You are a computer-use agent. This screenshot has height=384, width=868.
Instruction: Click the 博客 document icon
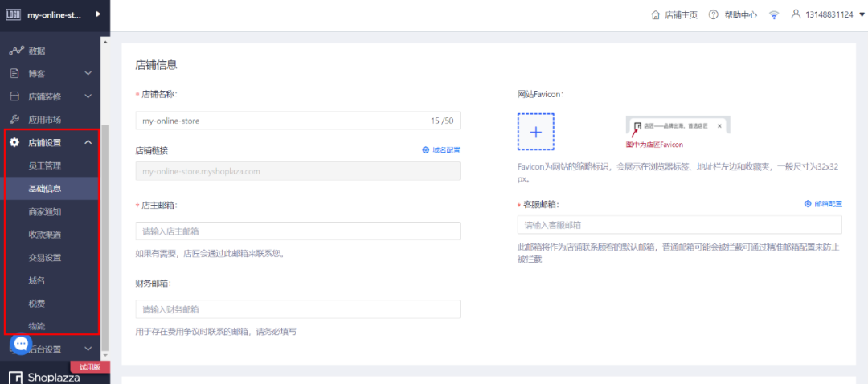click(15, 73)
